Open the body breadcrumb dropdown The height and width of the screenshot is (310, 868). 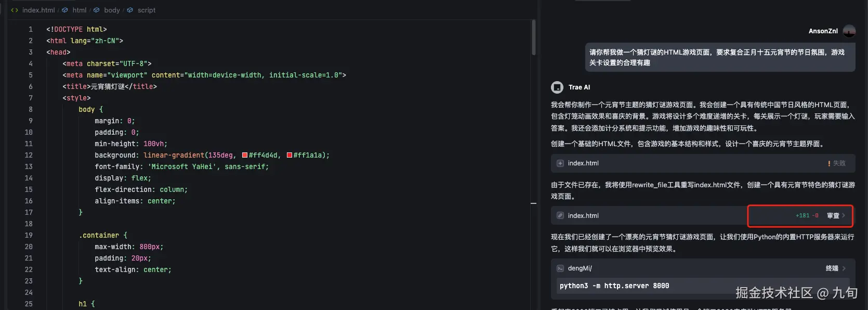coord(112,10)
